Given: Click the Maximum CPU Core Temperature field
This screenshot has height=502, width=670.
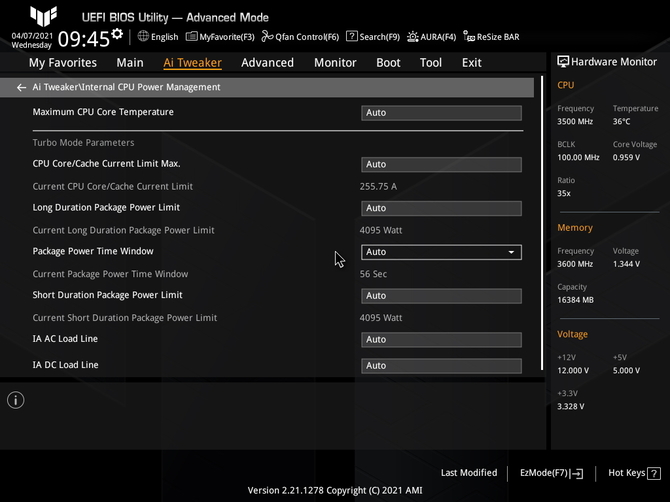Looking at the screenshot, I should pyautogui.click(x=441, y=113).
